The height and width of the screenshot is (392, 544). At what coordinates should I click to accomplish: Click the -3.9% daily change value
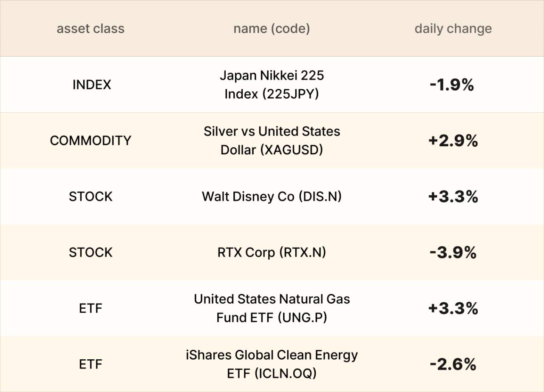click(x=453, y=253)
